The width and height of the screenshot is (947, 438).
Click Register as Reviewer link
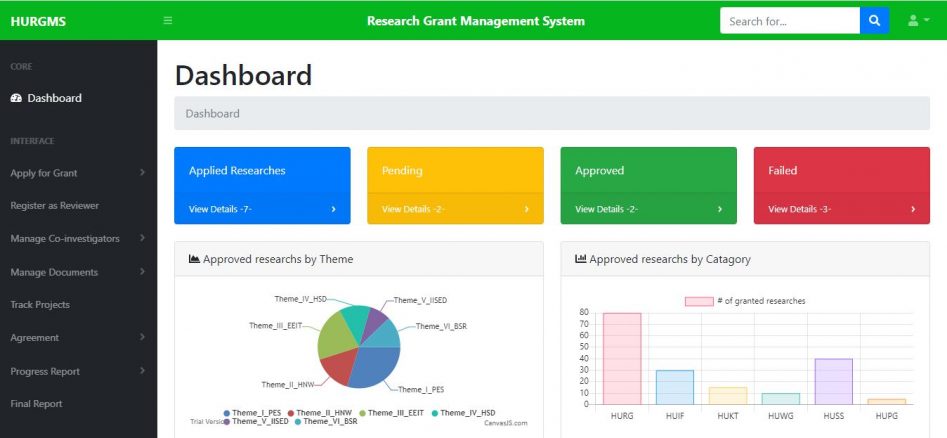click(54, 205)
